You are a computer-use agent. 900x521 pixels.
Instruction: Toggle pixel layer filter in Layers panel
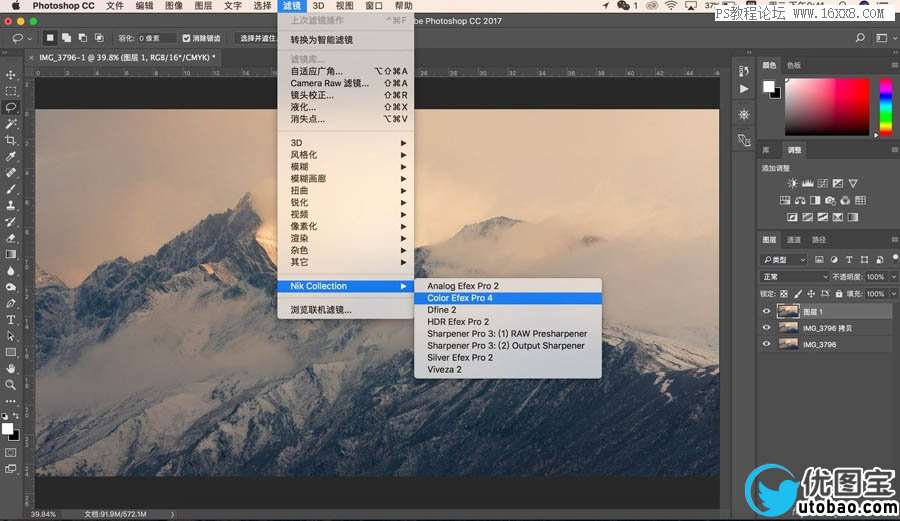819,260
